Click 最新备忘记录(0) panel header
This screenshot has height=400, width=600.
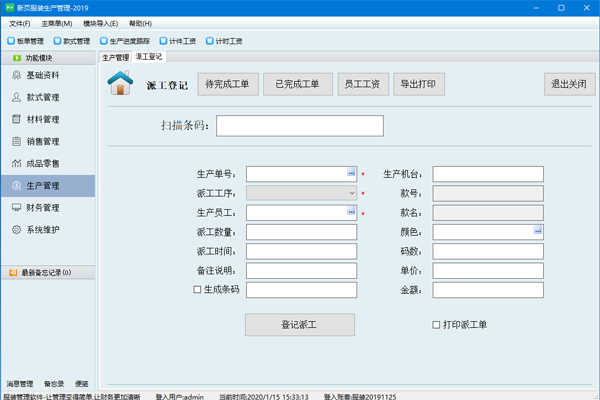48,273
